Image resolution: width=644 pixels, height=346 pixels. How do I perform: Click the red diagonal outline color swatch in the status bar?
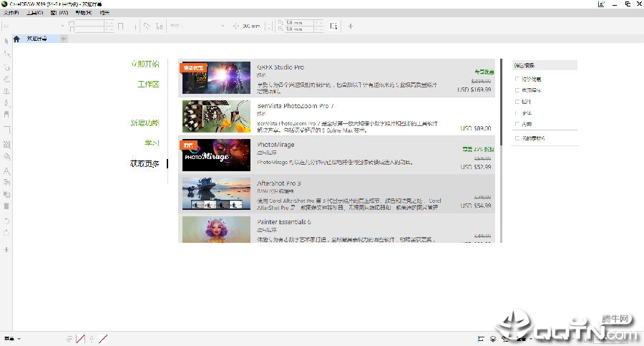(x=103, y=338)
